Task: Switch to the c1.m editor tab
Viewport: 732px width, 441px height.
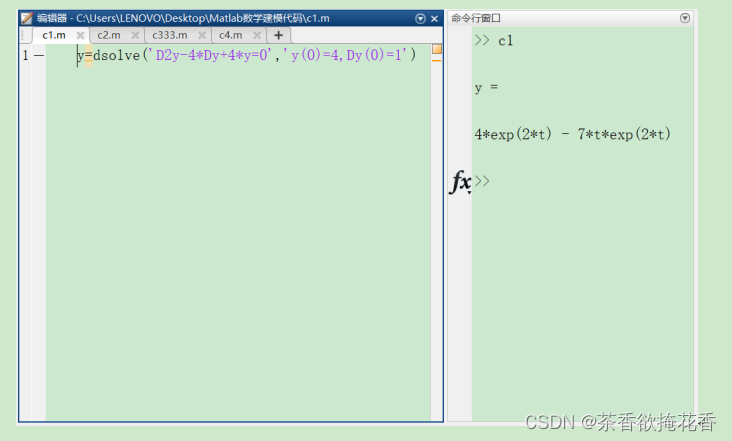Action: [x=54, y=35]
